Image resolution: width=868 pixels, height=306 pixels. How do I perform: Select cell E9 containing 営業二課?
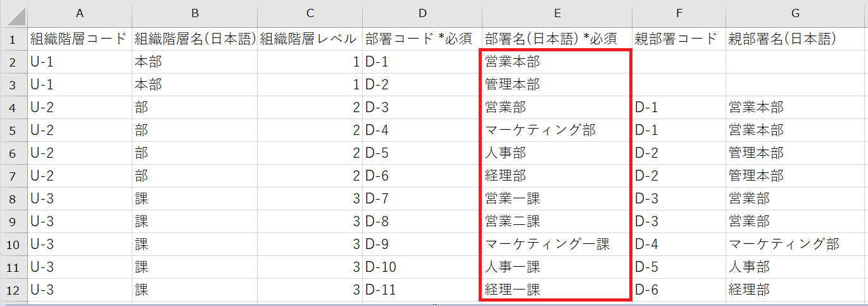click(x=556, y=222)
